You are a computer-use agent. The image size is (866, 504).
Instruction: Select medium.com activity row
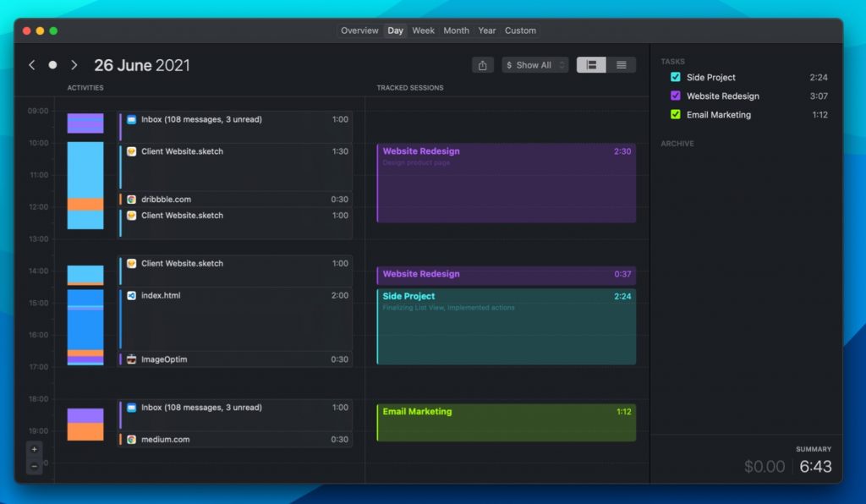[x=236, y=440]
